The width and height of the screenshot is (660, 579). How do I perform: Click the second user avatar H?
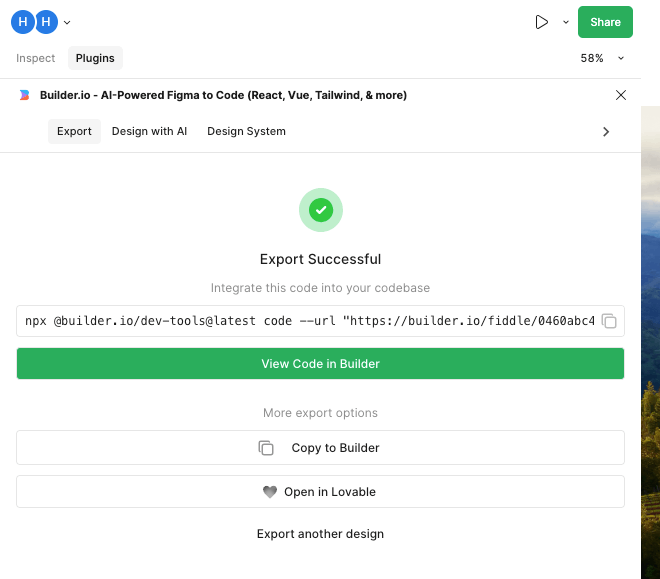(x=45, y=22)
